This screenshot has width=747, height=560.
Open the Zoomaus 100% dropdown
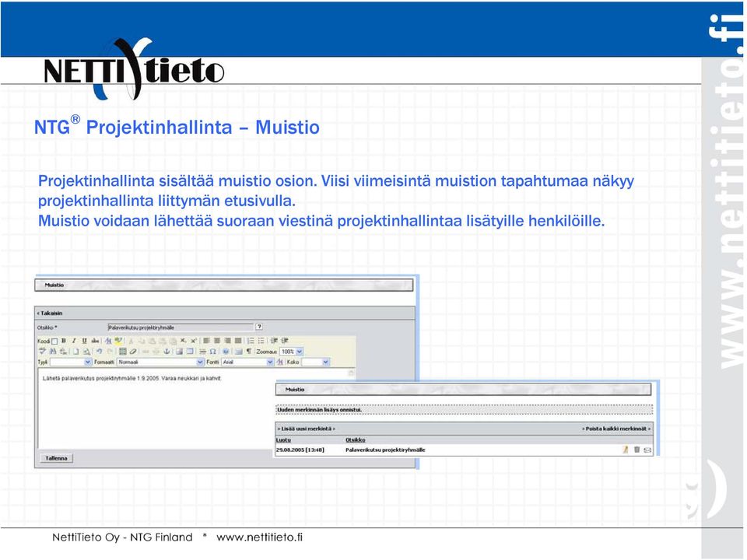pos(292,352)
